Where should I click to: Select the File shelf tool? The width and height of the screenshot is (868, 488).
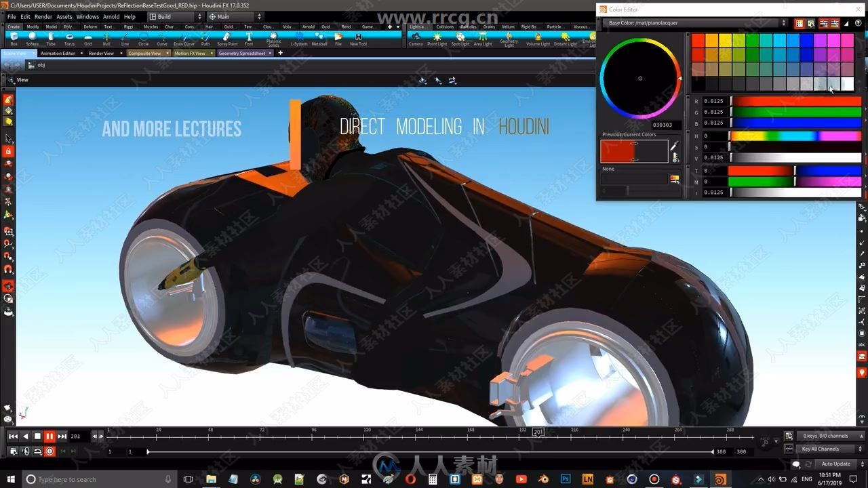coord(338,39)
